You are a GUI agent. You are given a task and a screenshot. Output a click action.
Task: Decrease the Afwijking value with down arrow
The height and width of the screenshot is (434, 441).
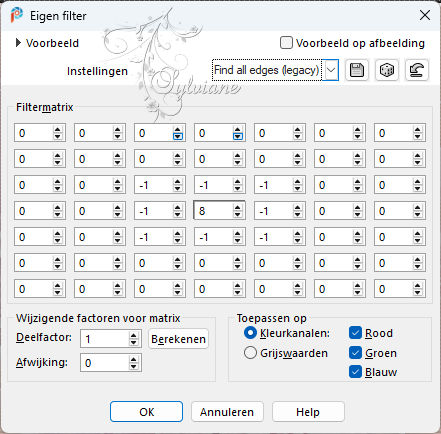pos(133,366)
